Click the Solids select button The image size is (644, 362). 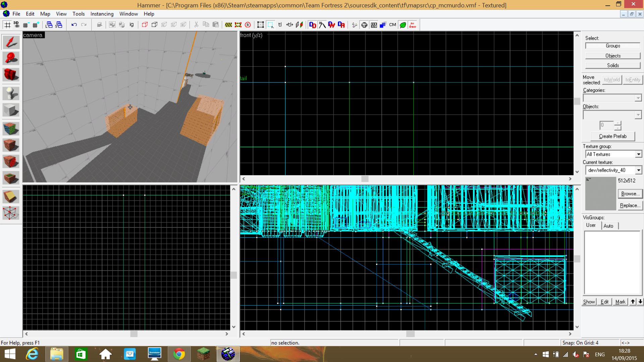coord(613,65)
